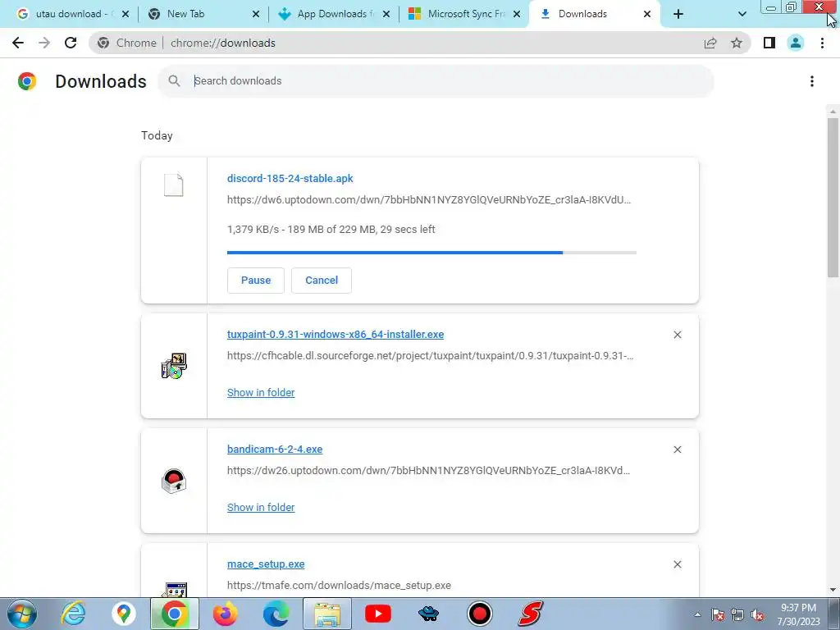Open the Chrome profile avatar
This screenshot has width=840, height=630.
coord(796,43)
